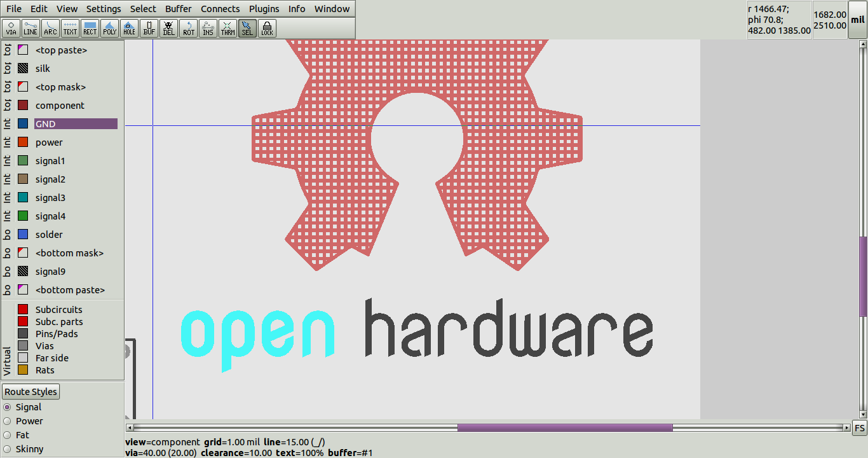Select the LINE tool
Screen dimensions: 868x458
click(31, 29)
